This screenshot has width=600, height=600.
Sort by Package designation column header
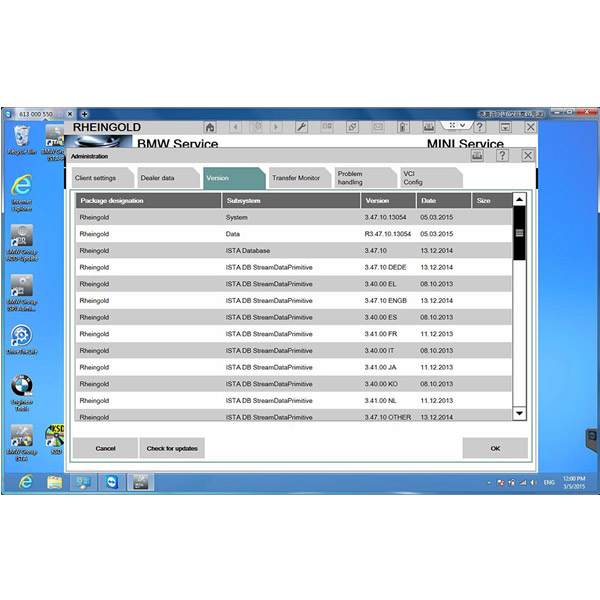coord(148,201)
